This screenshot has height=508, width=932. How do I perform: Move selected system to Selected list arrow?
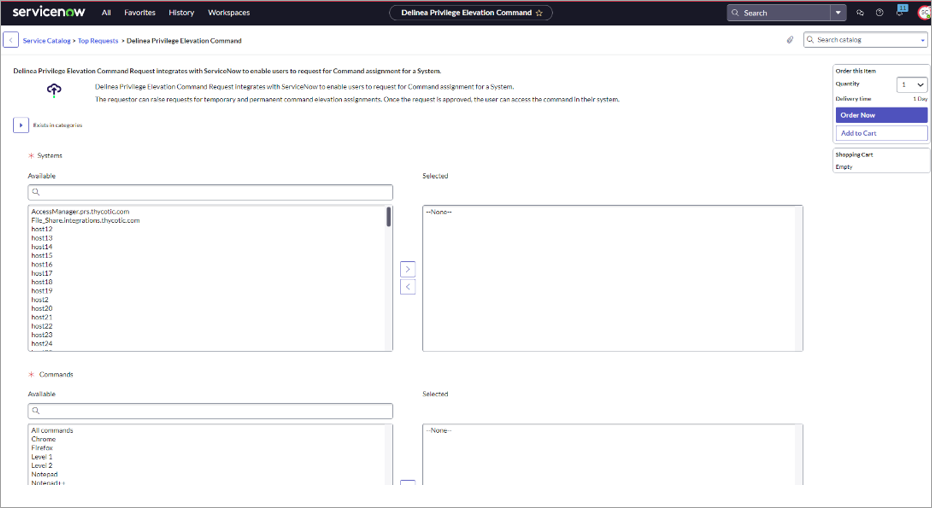(407, 269)
